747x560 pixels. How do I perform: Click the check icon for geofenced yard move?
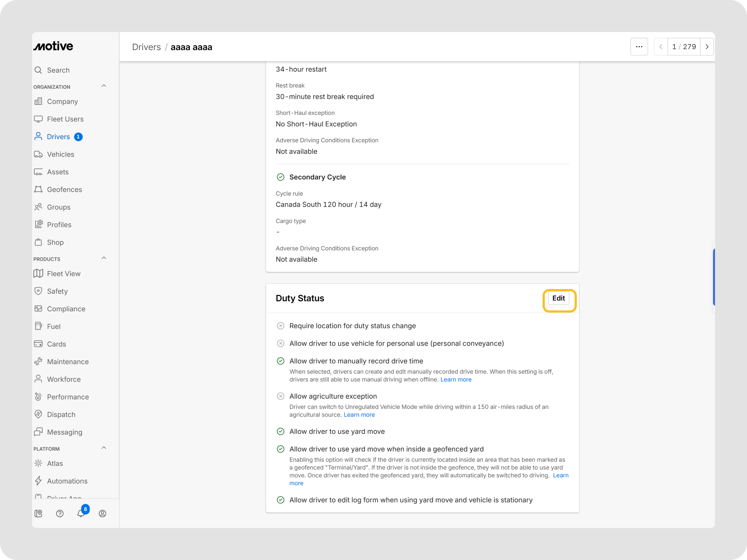281,449
